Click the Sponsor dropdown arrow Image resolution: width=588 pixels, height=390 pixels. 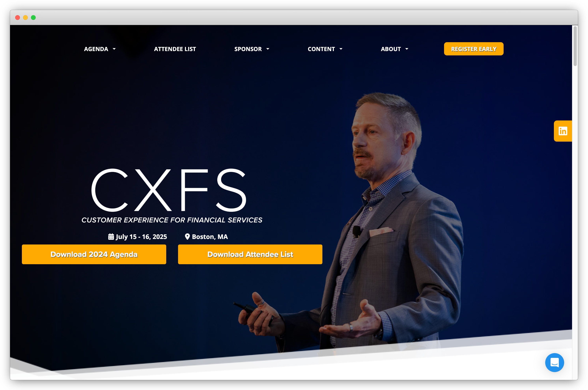click(269, 49)
